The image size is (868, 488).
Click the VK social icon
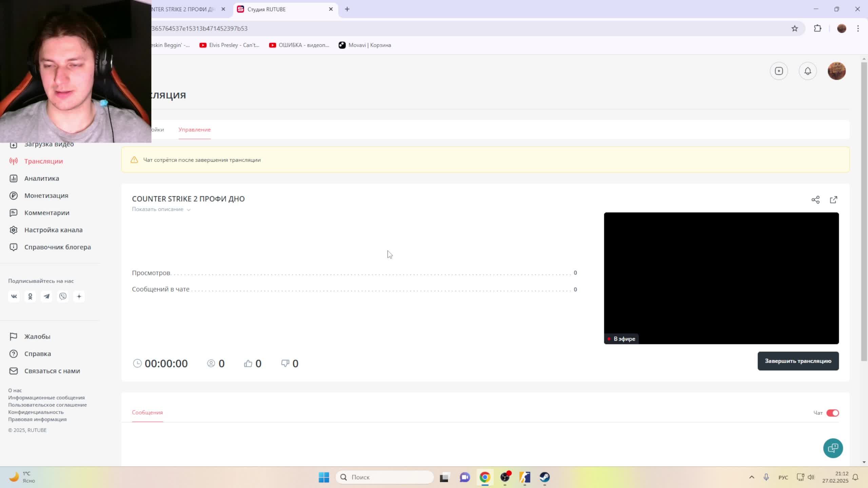point(14,297)
